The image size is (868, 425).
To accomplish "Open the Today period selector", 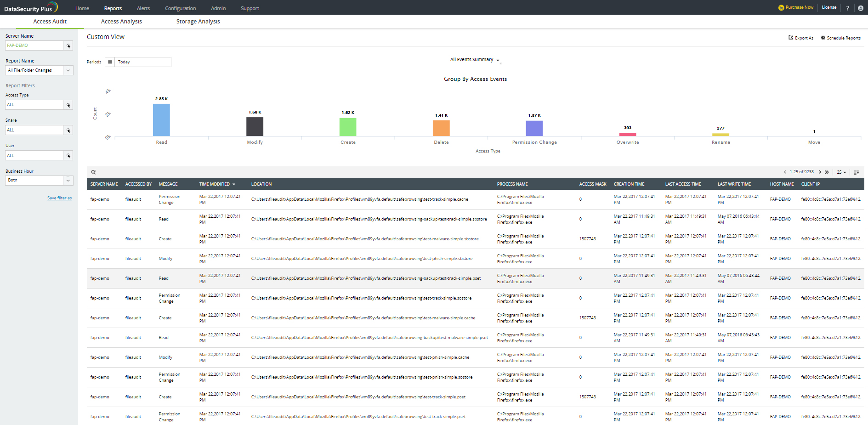I will pos(143,62).
